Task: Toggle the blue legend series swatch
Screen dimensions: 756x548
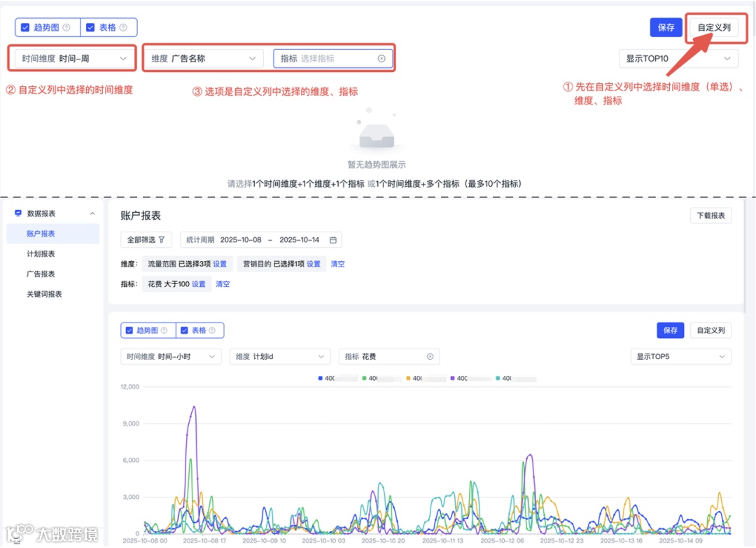Action: [320, 379]
